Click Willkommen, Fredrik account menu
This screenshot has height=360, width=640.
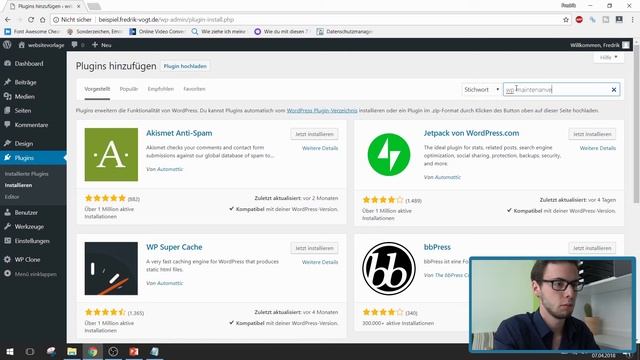point(600,45)
